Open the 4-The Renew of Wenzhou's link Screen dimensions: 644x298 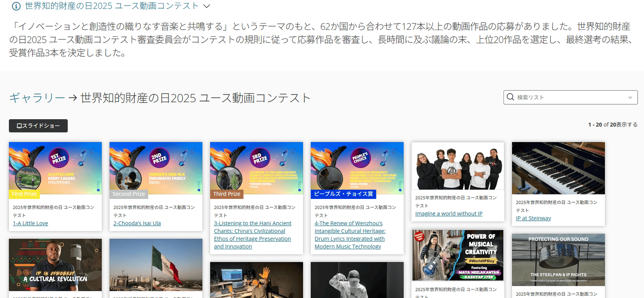350,235
